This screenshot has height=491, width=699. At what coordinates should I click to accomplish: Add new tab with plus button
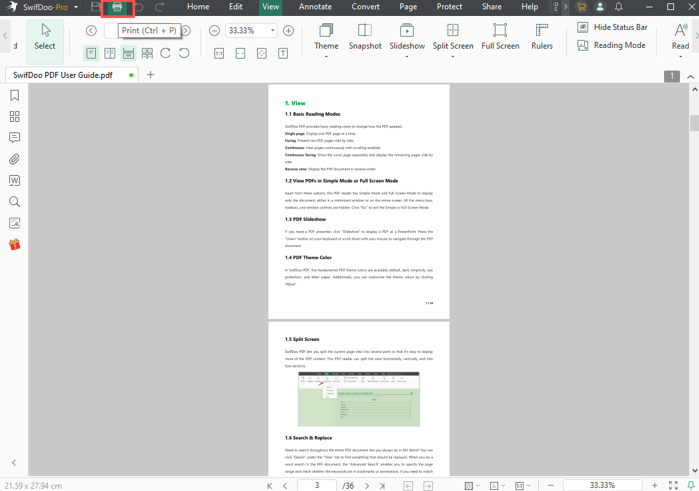click(150, 74)
